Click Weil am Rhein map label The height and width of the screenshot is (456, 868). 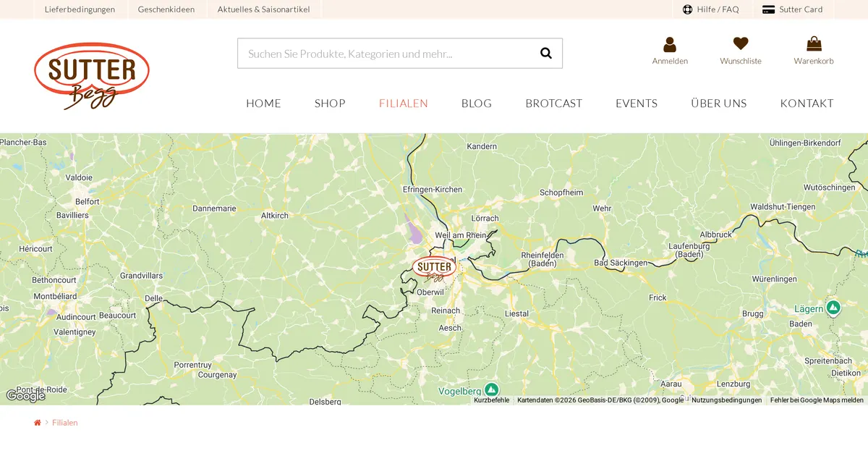coord(461,235)
